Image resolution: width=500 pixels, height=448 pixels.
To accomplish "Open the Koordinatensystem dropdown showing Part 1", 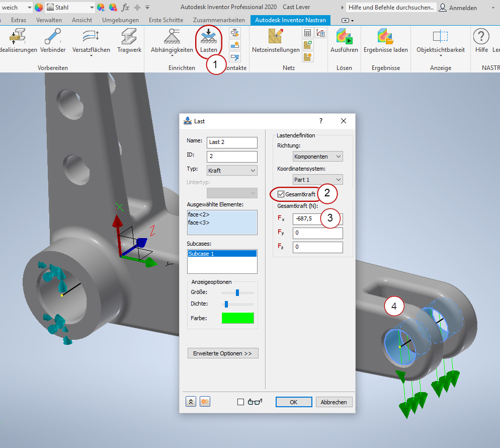I will (317, 180).
